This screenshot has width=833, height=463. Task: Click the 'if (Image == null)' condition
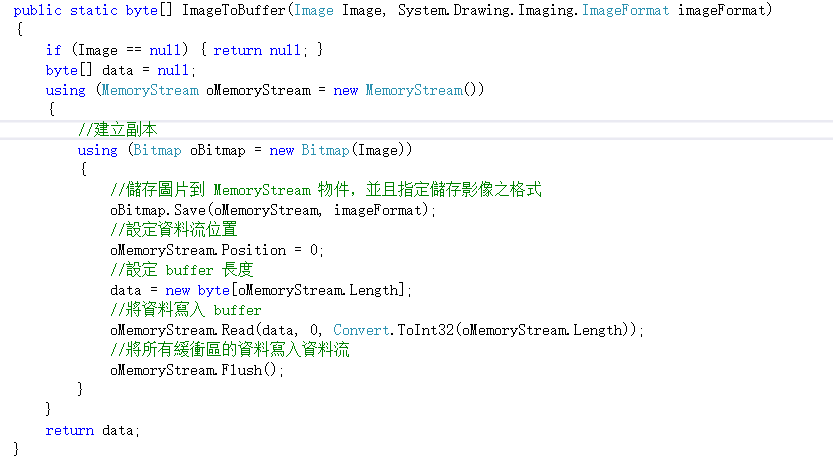point(117,50)
